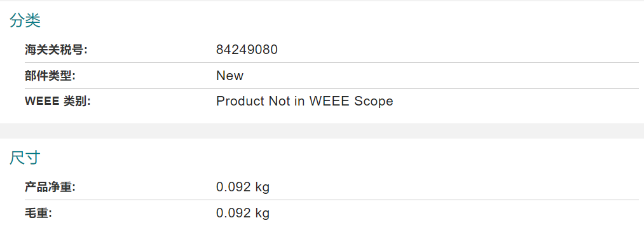Click the gray band between 分类 and 尺寸
This screenshot has height=232, width=644.
[x=322, y=130]
